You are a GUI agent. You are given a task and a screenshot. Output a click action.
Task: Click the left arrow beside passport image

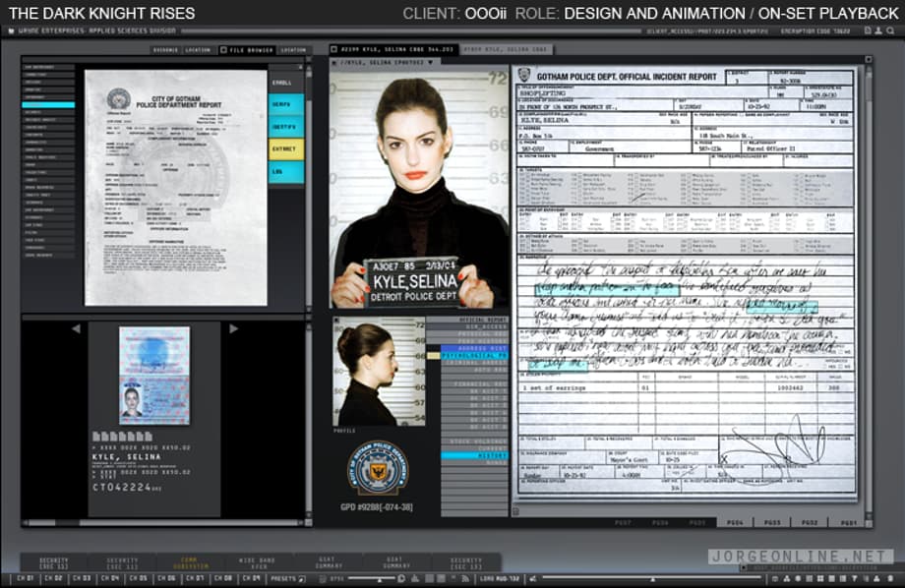pyautogui.click(x=77, y=328)
